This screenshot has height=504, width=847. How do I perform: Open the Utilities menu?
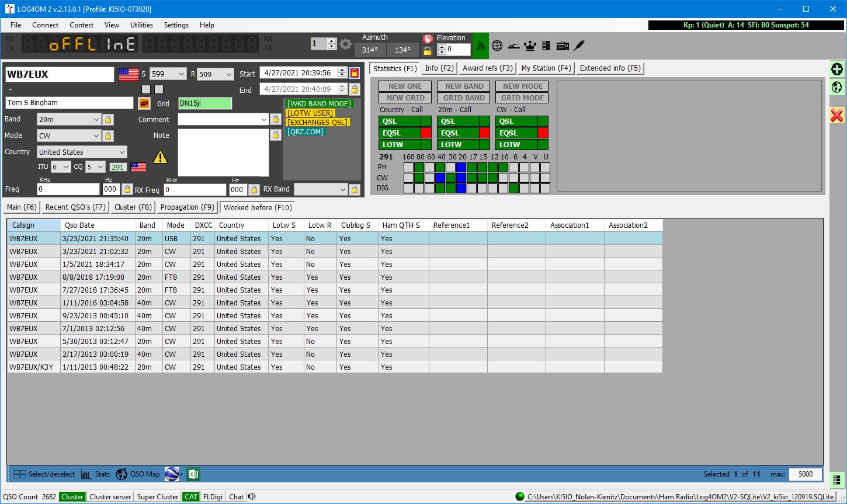pyautogui.click(x=141, y=25)
